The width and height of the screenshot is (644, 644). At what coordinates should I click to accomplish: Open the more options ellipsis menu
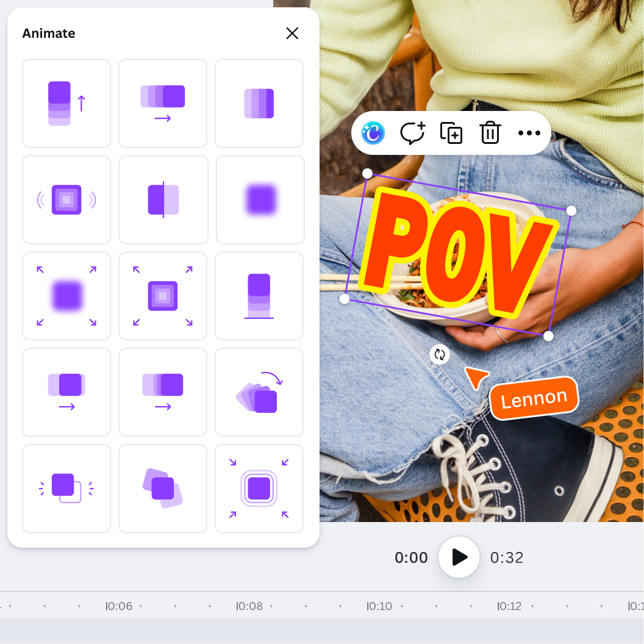529,133
